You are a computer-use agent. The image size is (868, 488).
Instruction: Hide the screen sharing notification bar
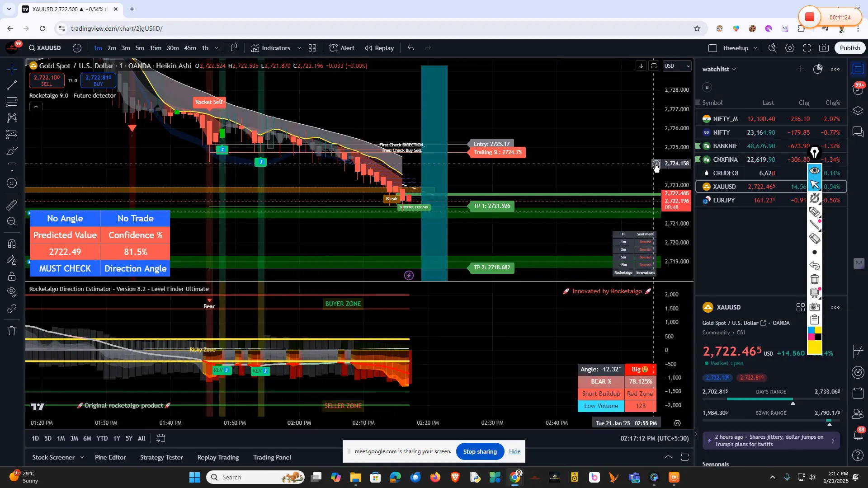[514, 451]
